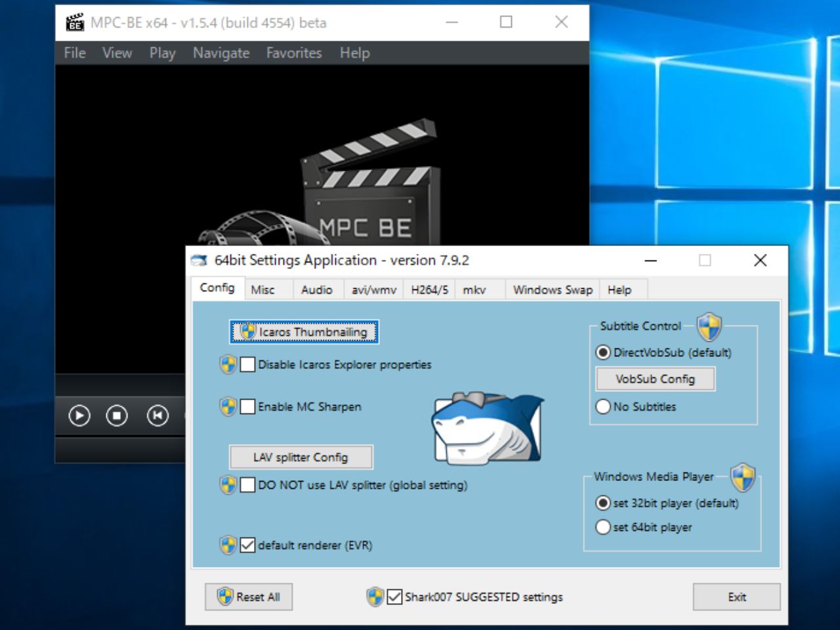Open the View menu in MPC-BE
Screen dimensions: 840x630
(x=117, y=53)
